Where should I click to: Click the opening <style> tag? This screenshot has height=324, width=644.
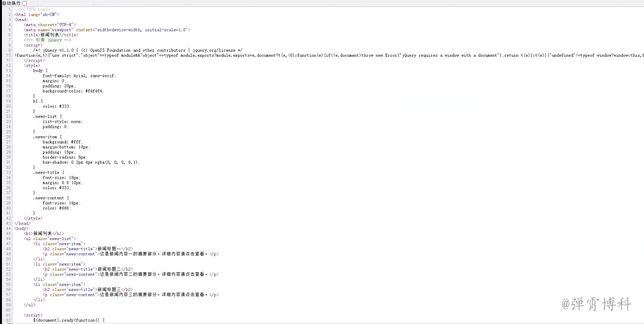pyautogui.click(x=32, y=66)
